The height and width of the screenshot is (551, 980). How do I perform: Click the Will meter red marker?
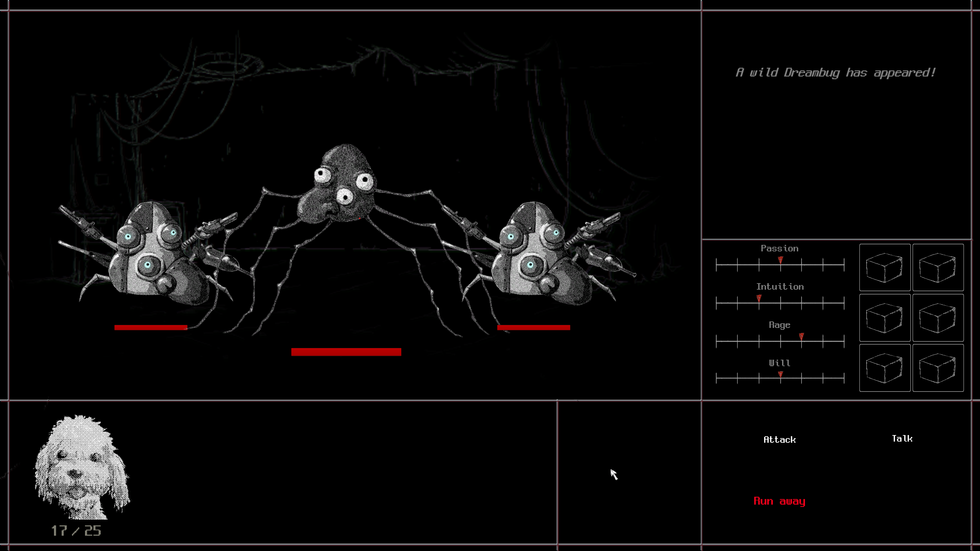point(781,374)
